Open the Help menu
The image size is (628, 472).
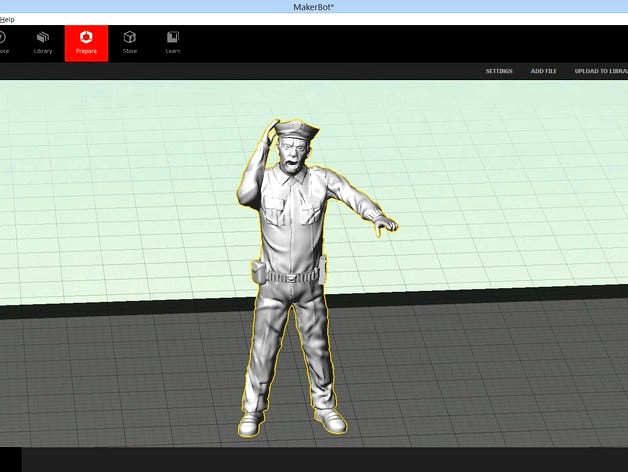(7, 19)
